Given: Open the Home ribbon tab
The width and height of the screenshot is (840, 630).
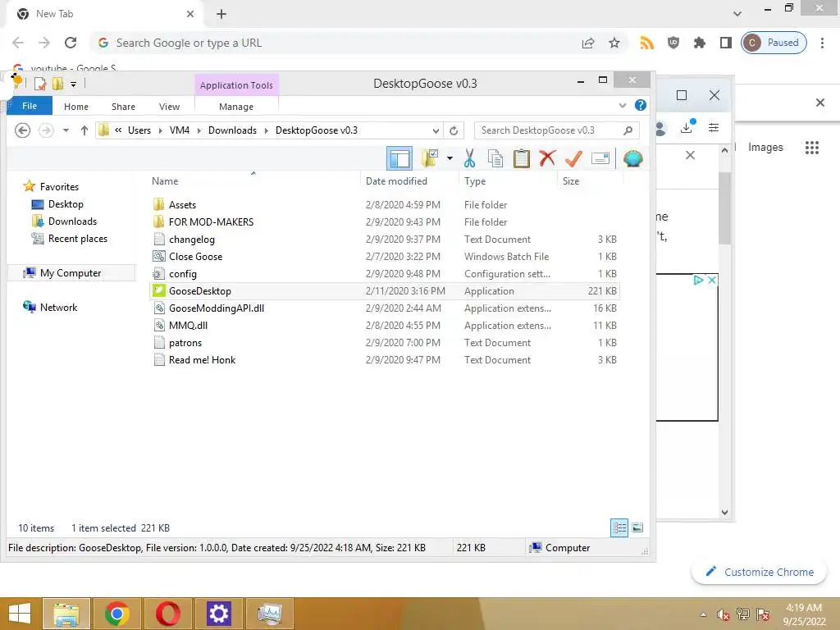Looking at the screenshot, I should click(x=76, y=107).
